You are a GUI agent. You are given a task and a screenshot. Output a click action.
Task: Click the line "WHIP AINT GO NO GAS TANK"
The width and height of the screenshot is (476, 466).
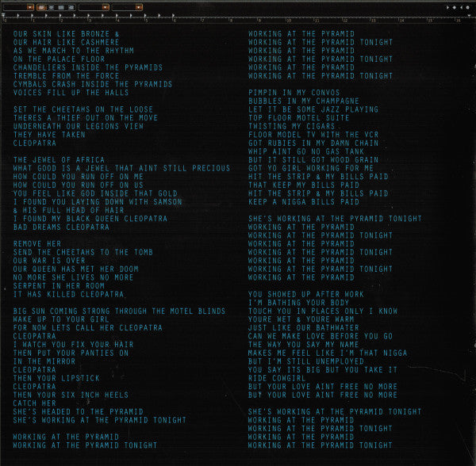(x=306, y=151)
